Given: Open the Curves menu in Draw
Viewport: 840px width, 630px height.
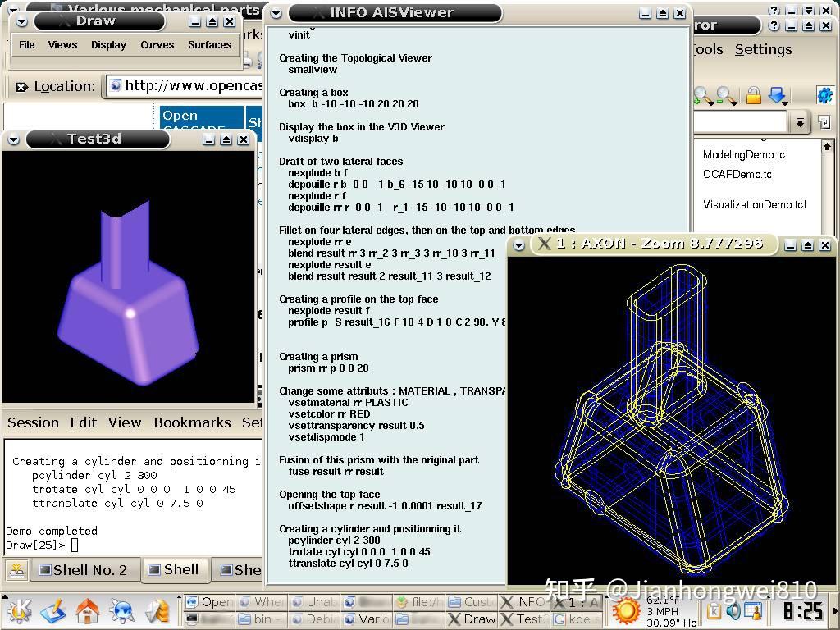Looking at the screenshot, I should [x=157, y=45].
